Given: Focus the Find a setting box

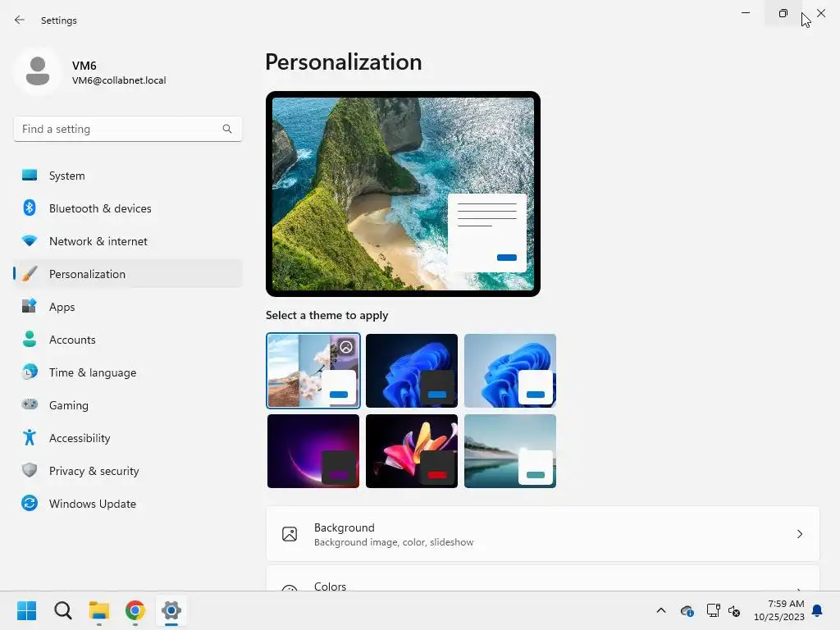Looking at the screenshot, I should point(128,129).
